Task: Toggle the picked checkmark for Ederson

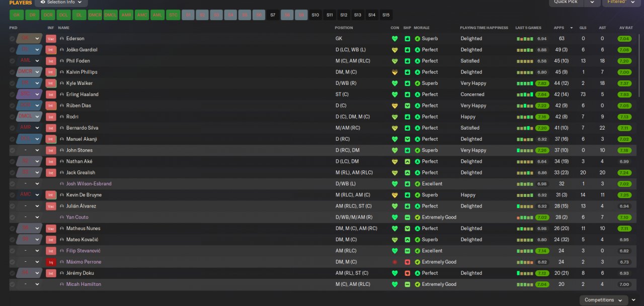Action: click(x=12, y=39)
